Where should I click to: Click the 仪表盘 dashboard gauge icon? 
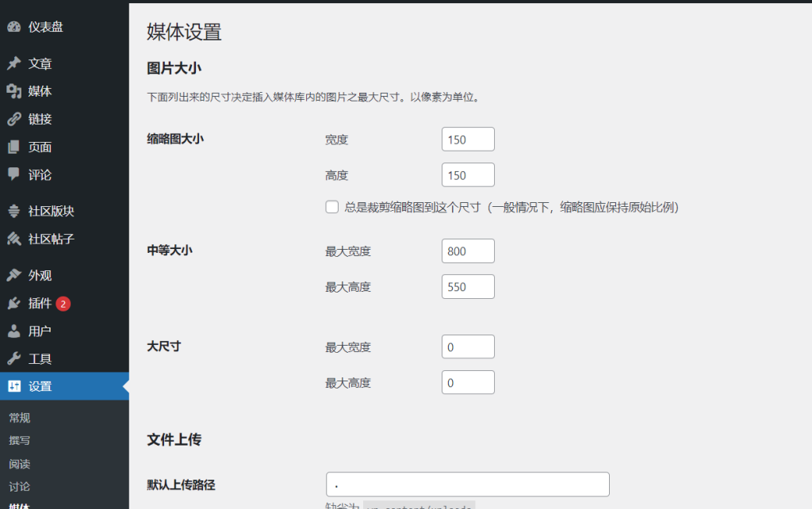(13, 27)
